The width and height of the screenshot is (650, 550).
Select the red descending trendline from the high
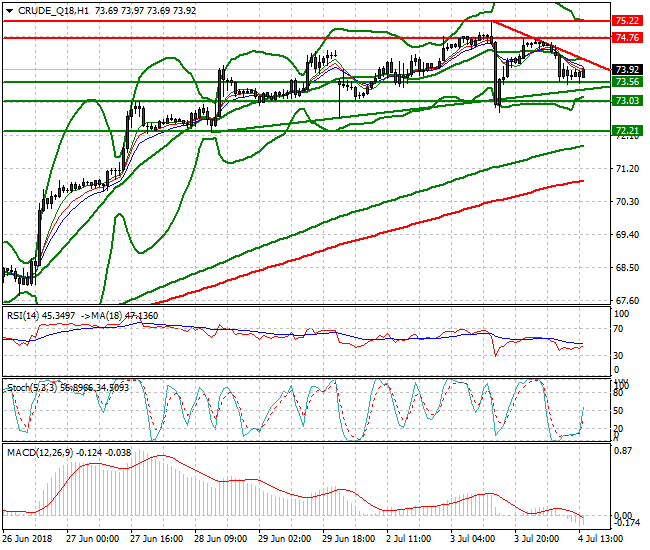point(551,46)
